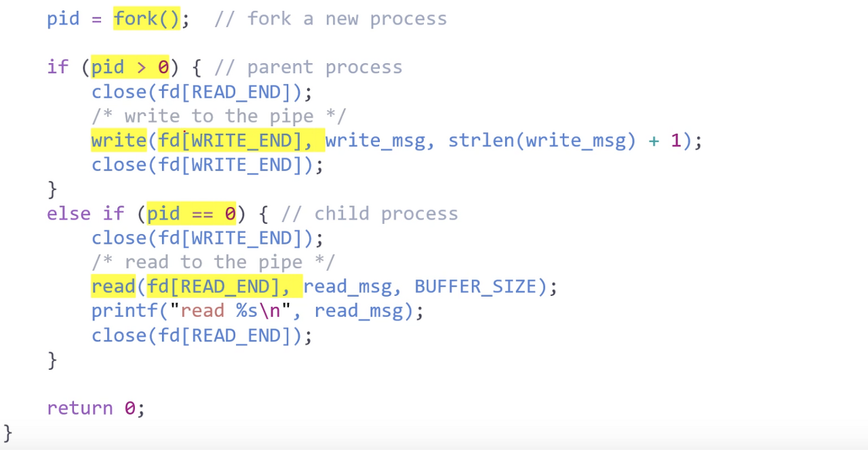Click the '// parent process' comment
This screenshot has width=868, height=450.
(x=308, y=67)
